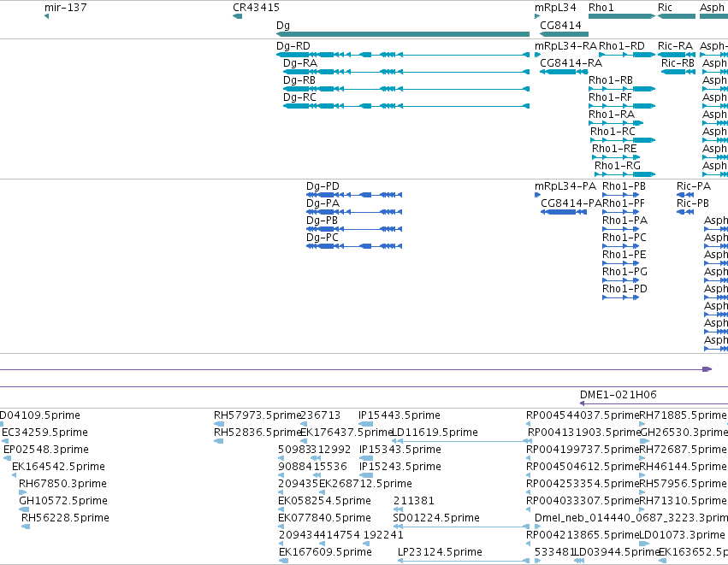Click the Rho1-RE transcript label

614,149
